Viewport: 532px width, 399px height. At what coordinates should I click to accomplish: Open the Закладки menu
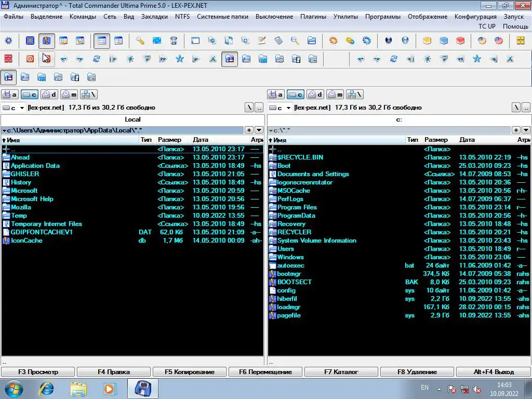coord(154,17)
